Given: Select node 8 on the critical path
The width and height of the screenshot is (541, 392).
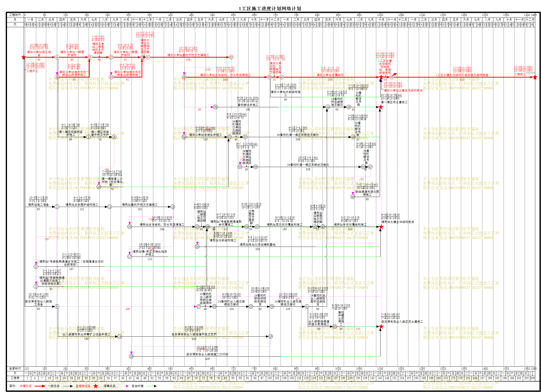Looking at the screenshot, I should [x=90, y=57].
